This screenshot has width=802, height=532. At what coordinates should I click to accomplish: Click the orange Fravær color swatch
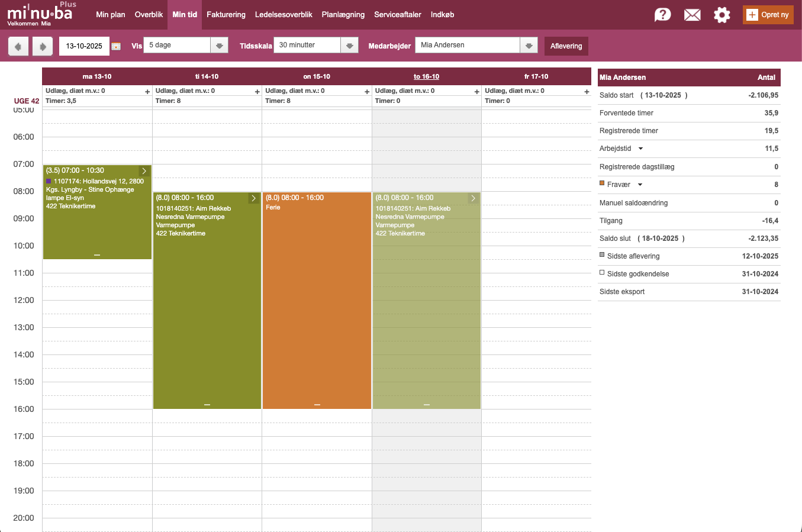point(602,183)
